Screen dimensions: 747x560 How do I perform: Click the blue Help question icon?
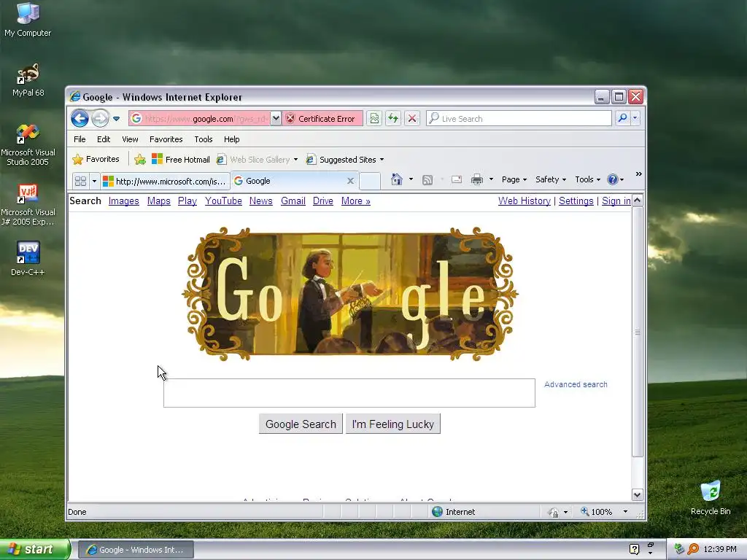coord(613,179)
